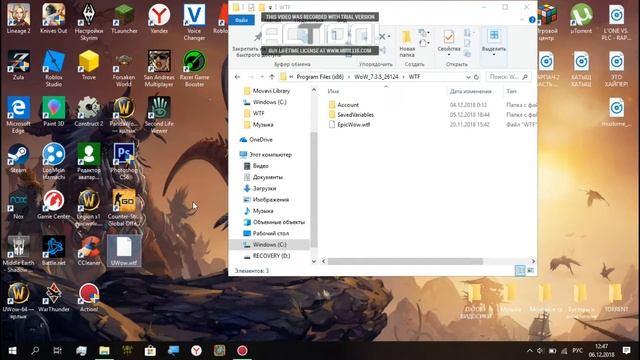Select the EpicWow.wtf file
This screenshot has height=360, width=640.
(353, 124)
